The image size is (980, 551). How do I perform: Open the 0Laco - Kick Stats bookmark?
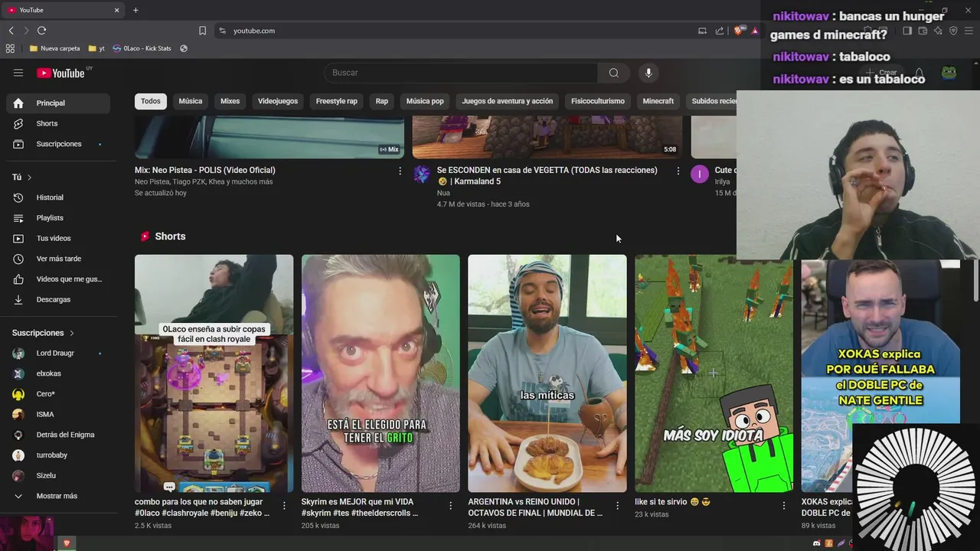(x=142, y=48)
